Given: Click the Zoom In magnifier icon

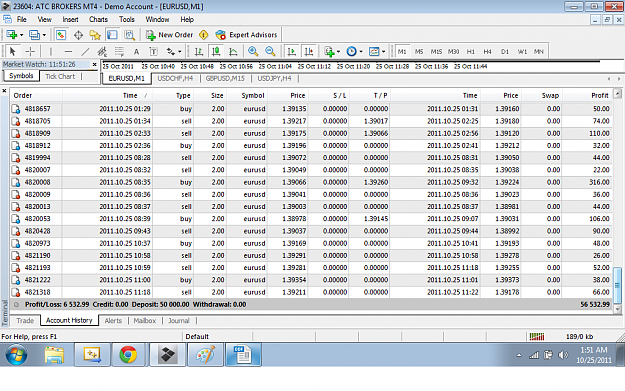Looking at the screenshot, I should pyautogui.click(x=253, y=51).
